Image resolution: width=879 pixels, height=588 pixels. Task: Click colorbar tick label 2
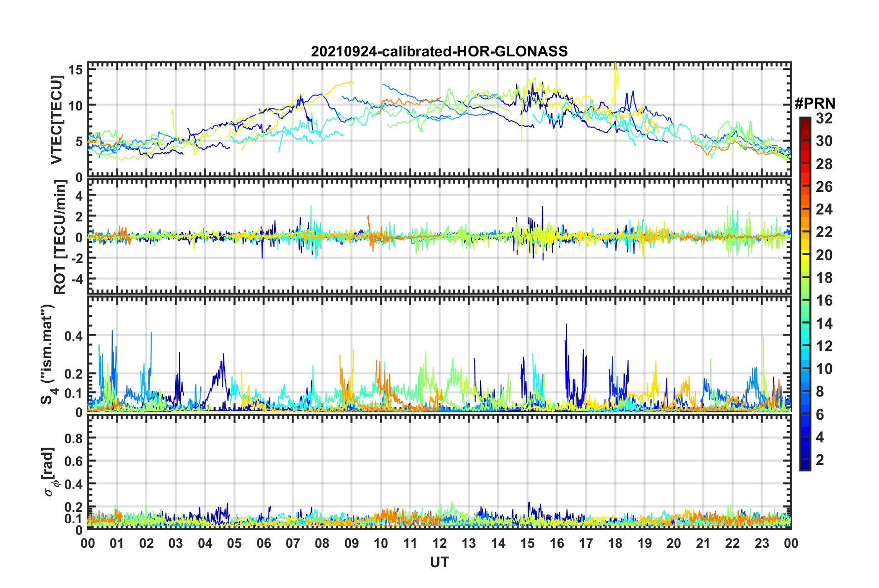pos(820,459)
